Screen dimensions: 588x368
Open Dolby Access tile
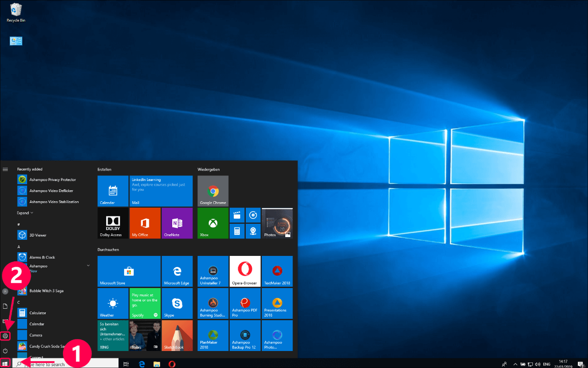pyautogui.click(x=113, y=223)
